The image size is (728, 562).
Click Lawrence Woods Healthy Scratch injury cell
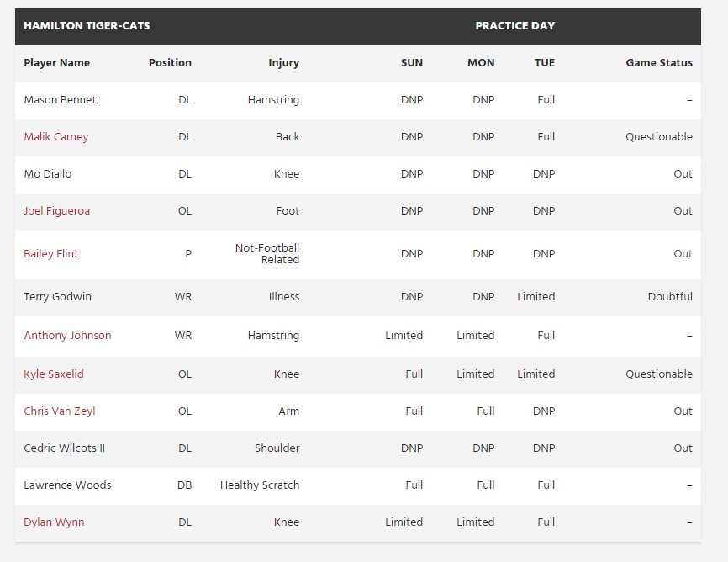(x=260, y=485)
